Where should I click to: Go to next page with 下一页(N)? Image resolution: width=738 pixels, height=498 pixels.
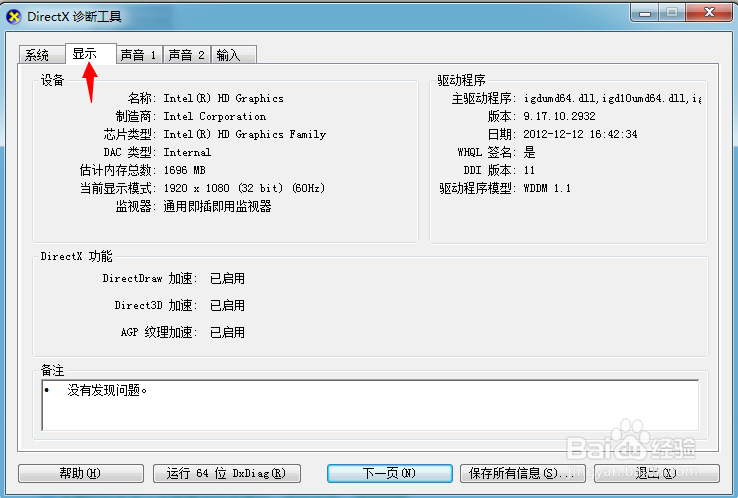coord(390,473)
